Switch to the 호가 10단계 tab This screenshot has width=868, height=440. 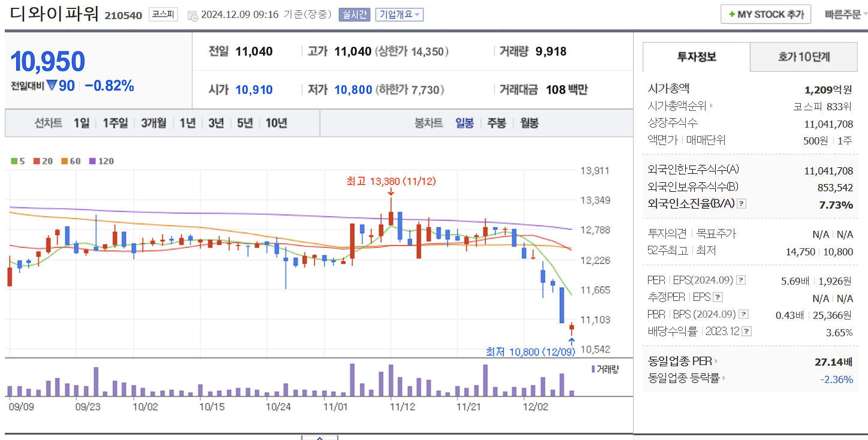(x=803, y=57)
